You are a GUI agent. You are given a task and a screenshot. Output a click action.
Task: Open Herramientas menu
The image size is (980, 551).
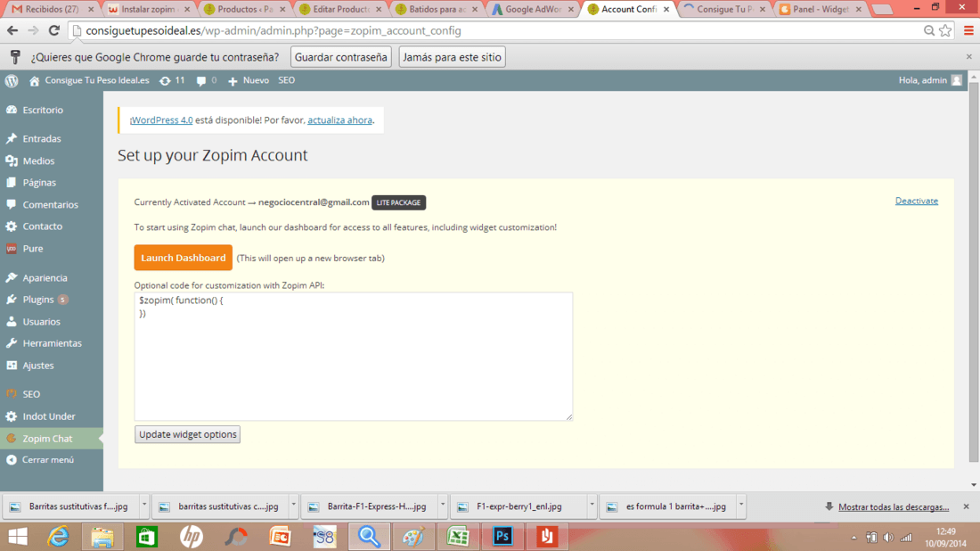coord(52,343)
